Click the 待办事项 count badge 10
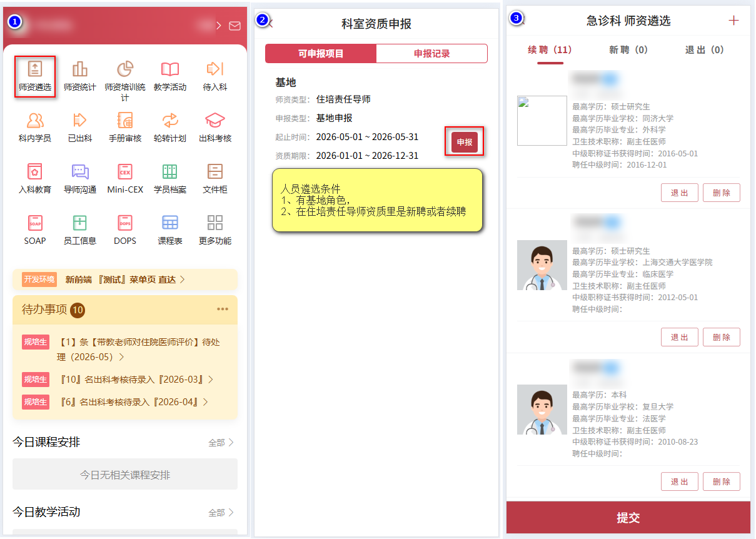756x539 pixels. (78, 310)
